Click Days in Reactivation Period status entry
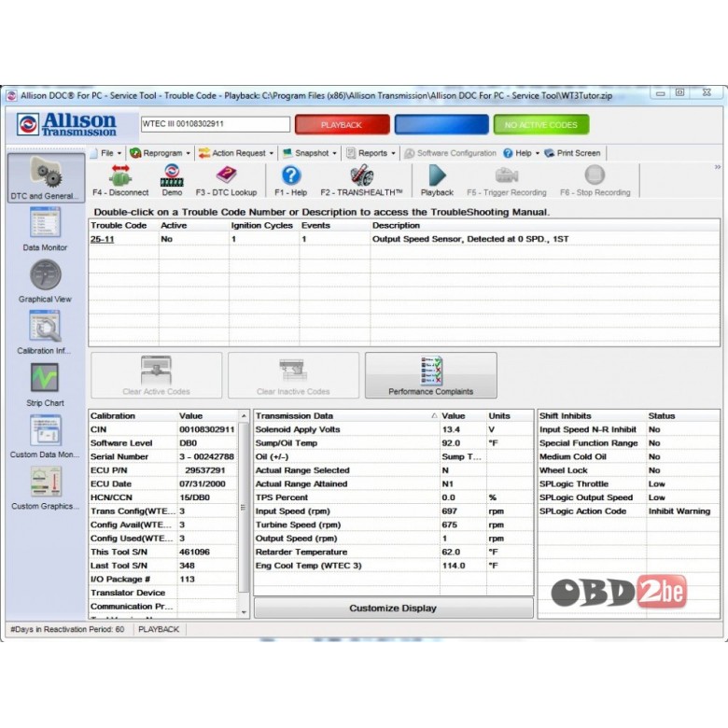 pos(68,630)
